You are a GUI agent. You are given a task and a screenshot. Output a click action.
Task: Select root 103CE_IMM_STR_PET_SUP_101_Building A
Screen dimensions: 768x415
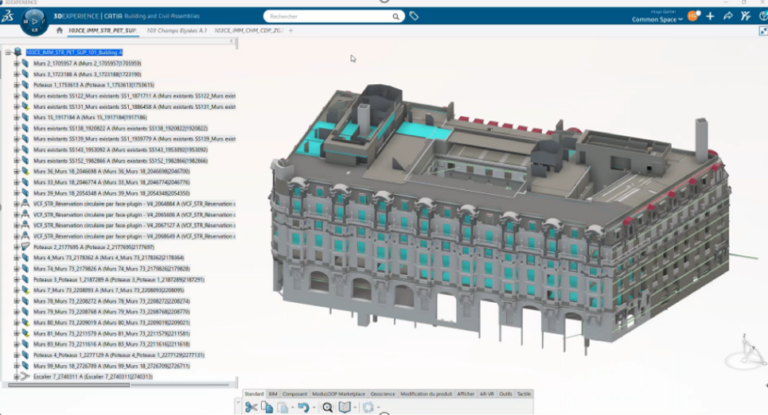[x=74, y=52]
